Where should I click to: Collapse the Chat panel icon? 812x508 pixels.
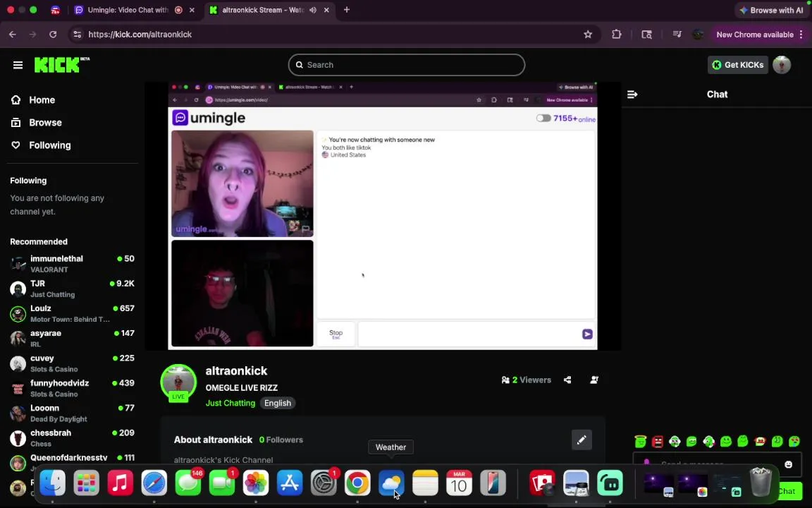632,95
